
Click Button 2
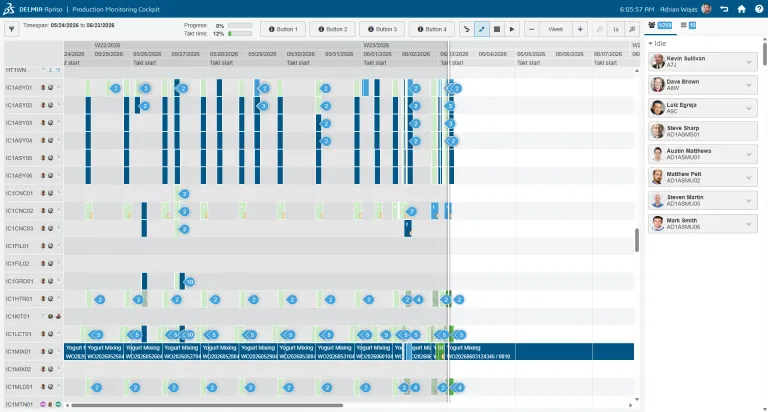click(x=333, y=29)
